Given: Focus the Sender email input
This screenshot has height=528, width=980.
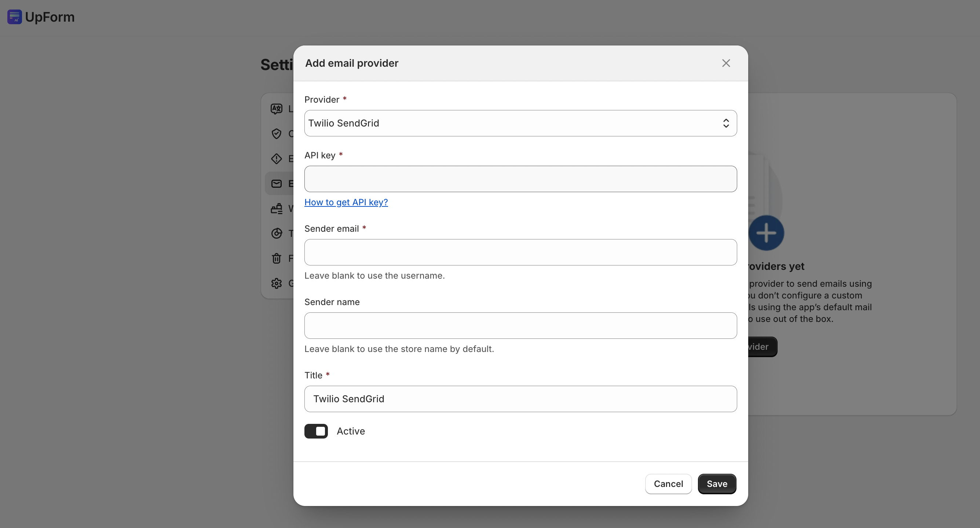Looking at the screenshot, I should (520, 252).
